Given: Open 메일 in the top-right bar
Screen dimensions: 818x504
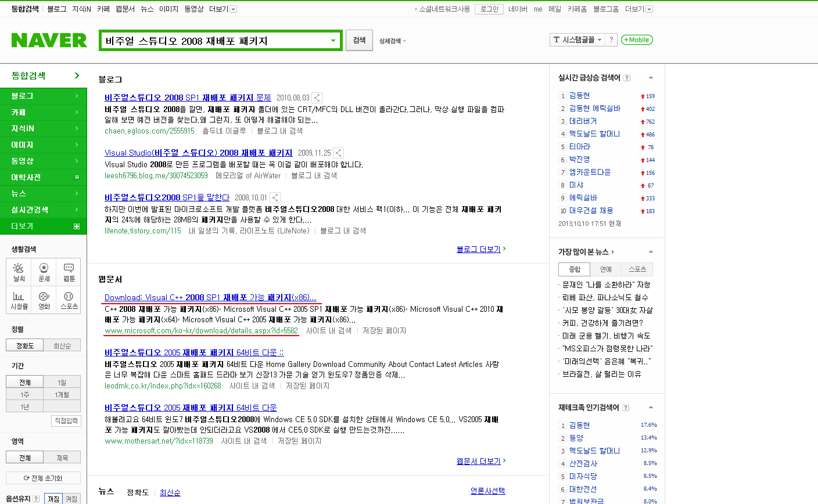Looking at the screenshot, I should pyautogui.click(x=555, y=9).
